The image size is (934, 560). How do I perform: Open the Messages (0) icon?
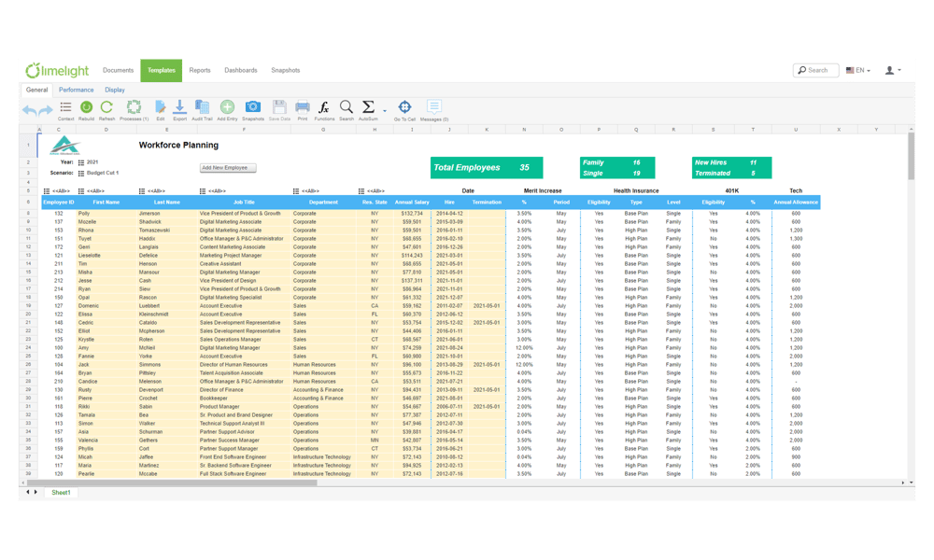tap(433, 107)
